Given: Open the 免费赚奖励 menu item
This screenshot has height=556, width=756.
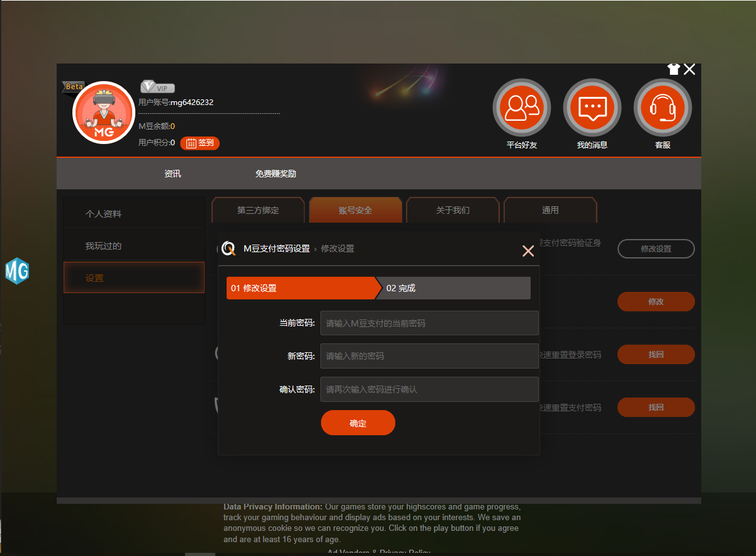Looking at the screenshot, I should pyautogui.click(x=276, y=174).
